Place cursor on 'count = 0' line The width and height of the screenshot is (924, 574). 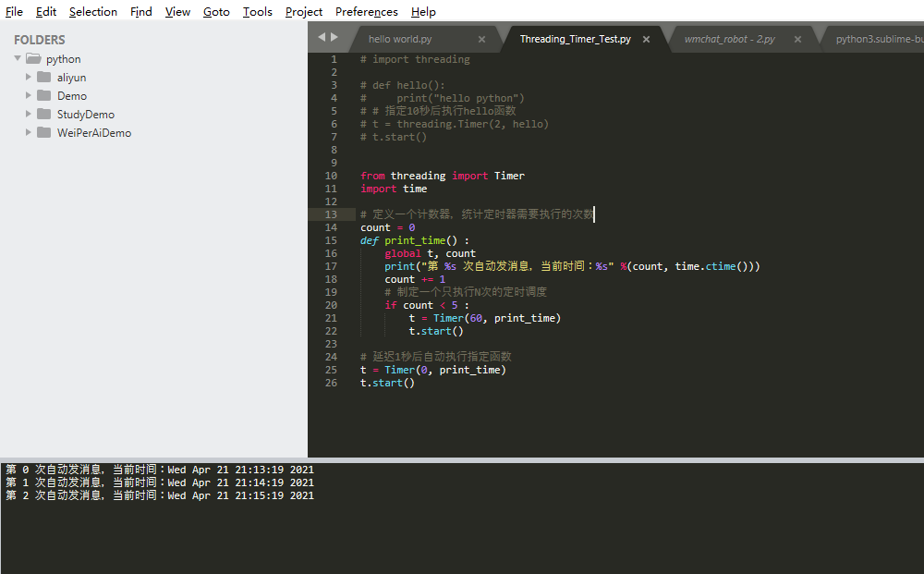[x=388, y=227]
